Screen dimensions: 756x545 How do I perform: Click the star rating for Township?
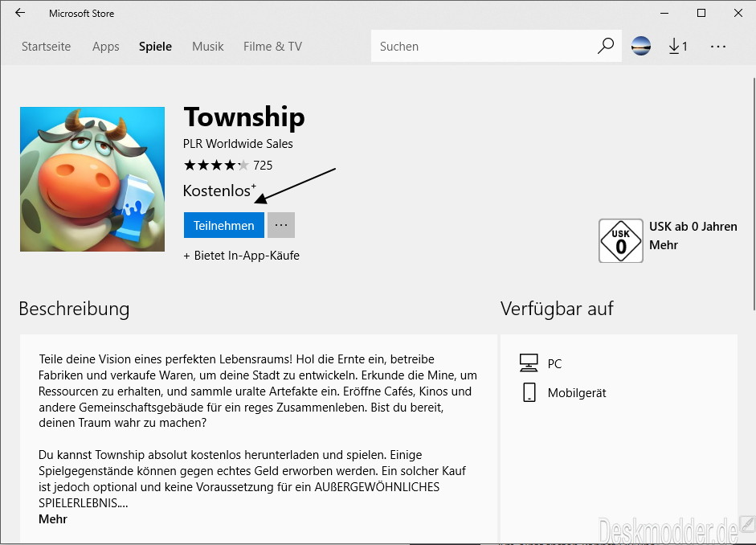(x=216, y=166)
